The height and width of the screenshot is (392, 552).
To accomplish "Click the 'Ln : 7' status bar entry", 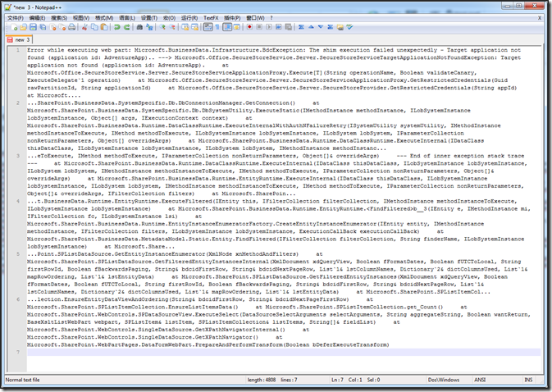I will pyautogui.click(x=337, y=380).
